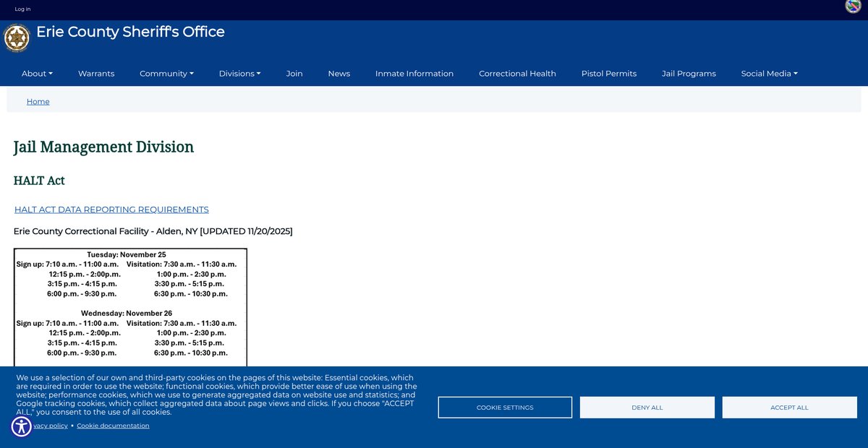This screenshot has height=448, width=868.
Task: Click the Home breadcrumb link
Action: point(38,102)
